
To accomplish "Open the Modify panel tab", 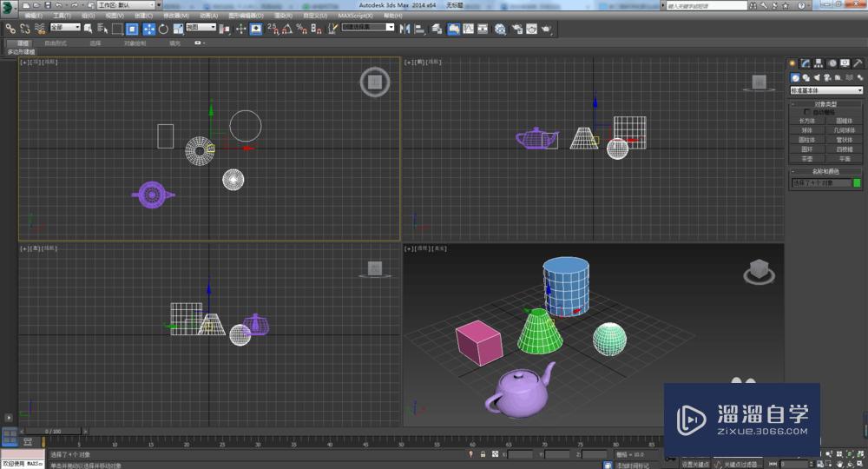I will [806, 63].
